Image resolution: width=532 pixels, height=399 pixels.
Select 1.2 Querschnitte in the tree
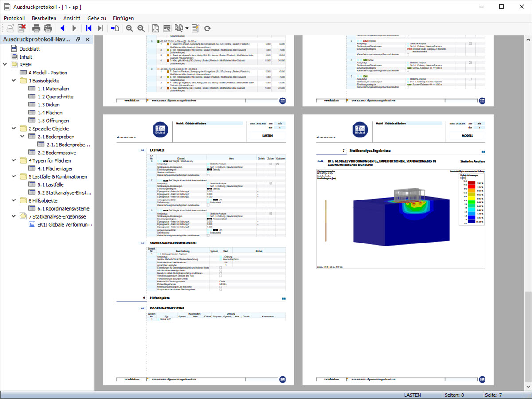pyautogui.click(x=55, y=97)
